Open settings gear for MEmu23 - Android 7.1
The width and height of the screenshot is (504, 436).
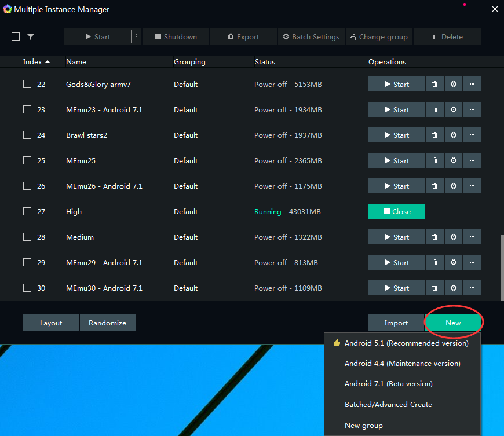[454, 110]
